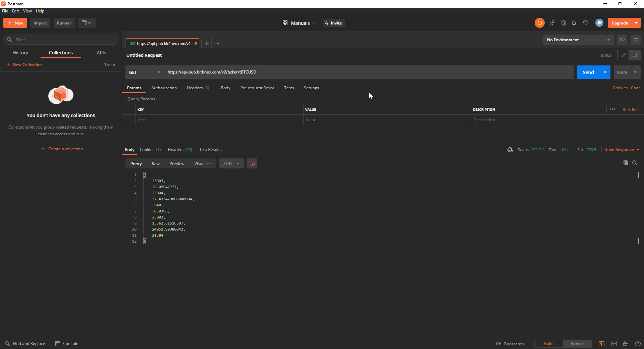The image size is (644, 349).
Task: Open a new request tab with plus
Action: [207, 43]
